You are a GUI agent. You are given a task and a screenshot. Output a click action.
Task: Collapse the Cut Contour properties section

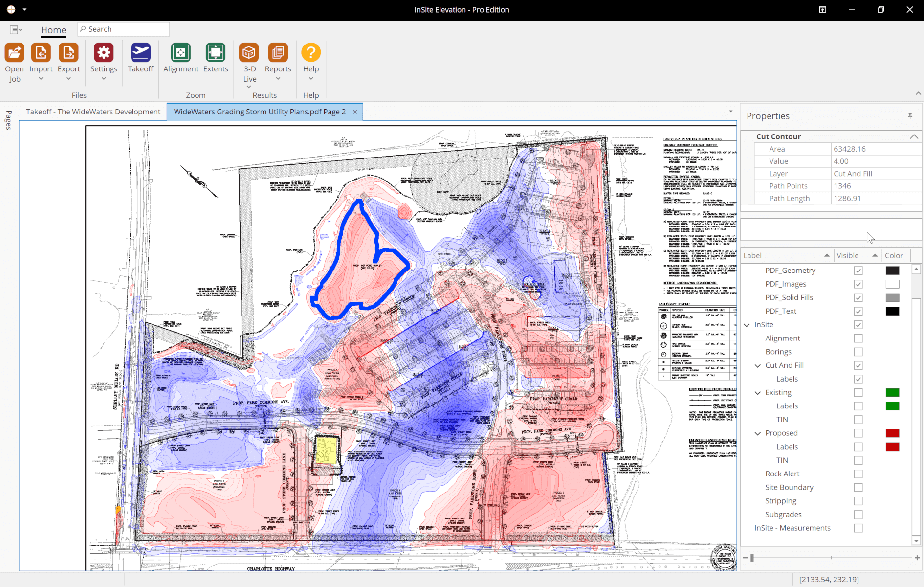[914, 136]
